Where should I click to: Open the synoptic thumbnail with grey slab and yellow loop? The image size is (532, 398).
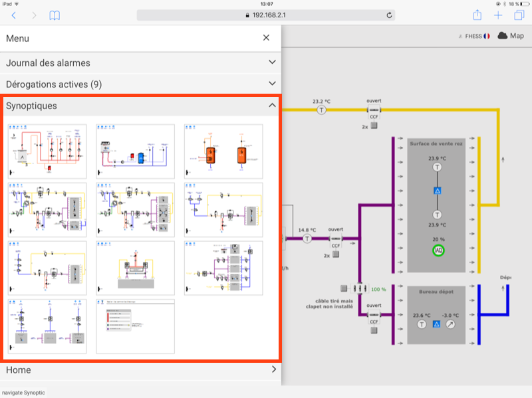point(136,268)
